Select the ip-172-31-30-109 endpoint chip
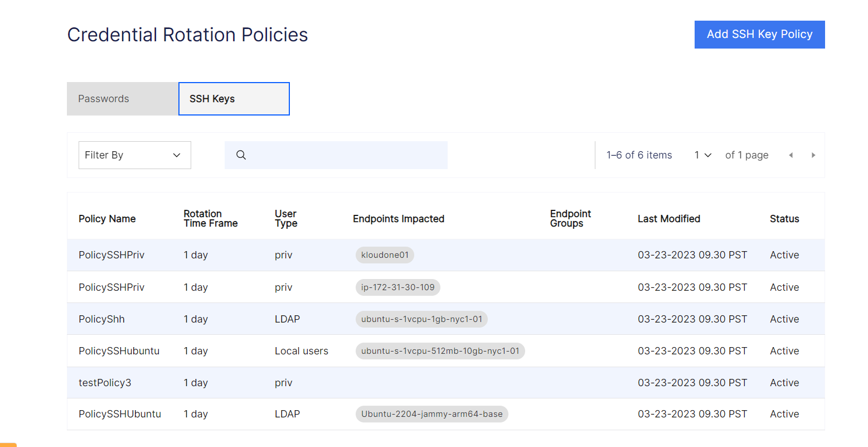Viewport: 868px width, 447px height. pos(397,287)
